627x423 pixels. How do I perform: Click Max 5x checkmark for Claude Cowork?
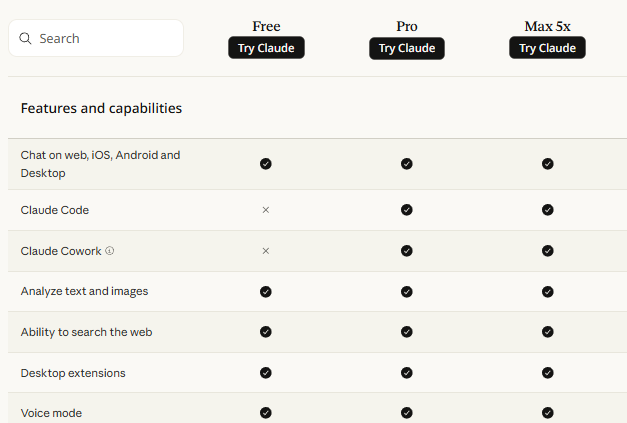coord(548,251)
